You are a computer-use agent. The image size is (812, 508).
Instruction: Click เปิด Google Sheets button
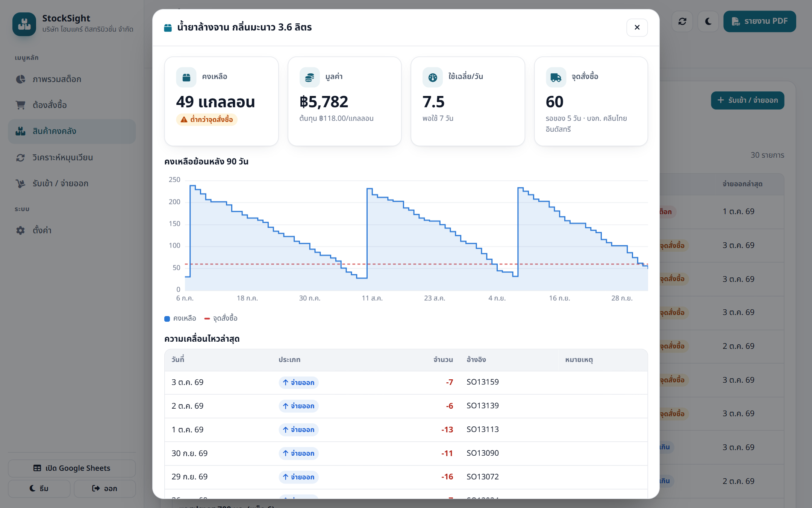[x=72, y=468]
